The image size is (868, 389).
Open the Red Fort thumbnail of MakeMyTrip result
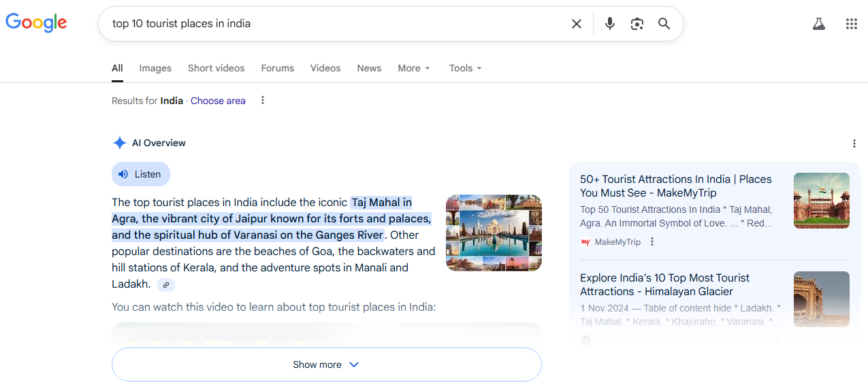tap(822, 201)
